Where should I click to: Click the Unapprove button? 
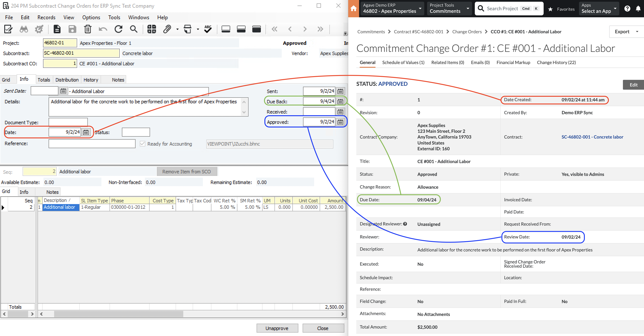pyautogui.click(x=277, y=328)
